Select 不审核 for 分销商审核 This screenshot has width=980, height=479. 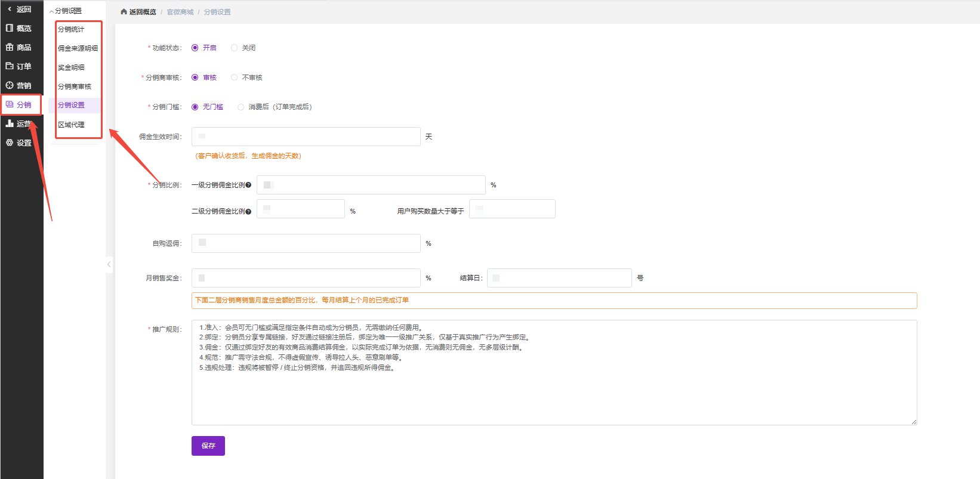(x=234, y=78)
